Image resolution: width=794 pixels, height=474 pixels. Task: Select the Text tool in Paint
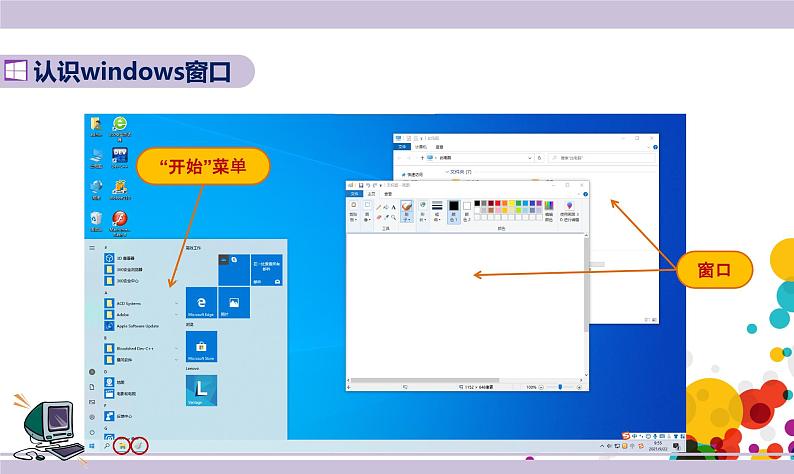coord(393,208)
